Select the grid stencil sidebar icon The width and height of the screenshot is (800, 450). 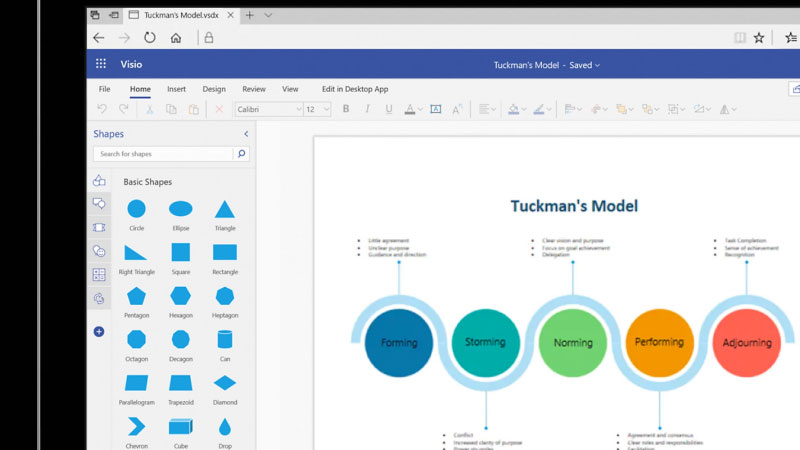[x=99, y=274]
